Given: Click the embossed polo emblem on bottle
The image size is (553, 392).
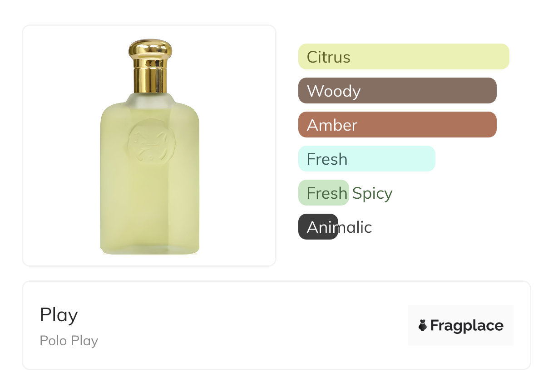Looking at the screenshot, I should [149, 144].
